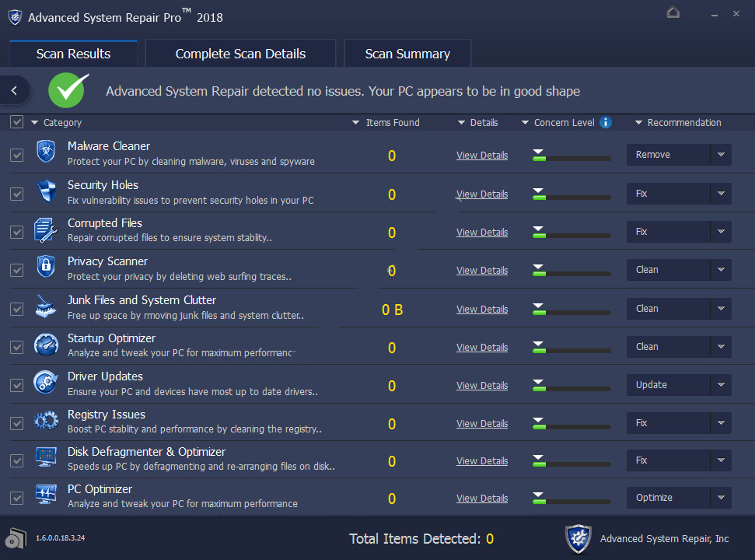Click the Startup Optimizer gauge icon

(x=46, y=345)
